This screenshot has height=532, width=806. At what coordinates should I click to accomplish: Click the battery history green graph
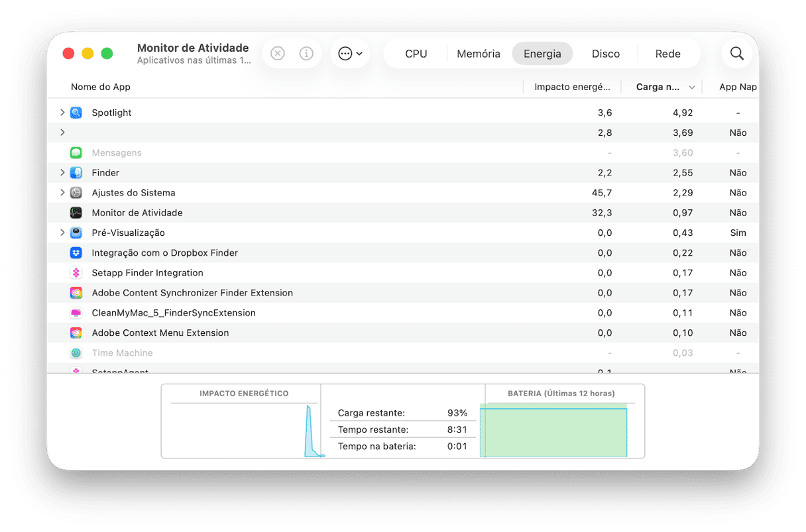pyautogui.click(x=553, y=433)
